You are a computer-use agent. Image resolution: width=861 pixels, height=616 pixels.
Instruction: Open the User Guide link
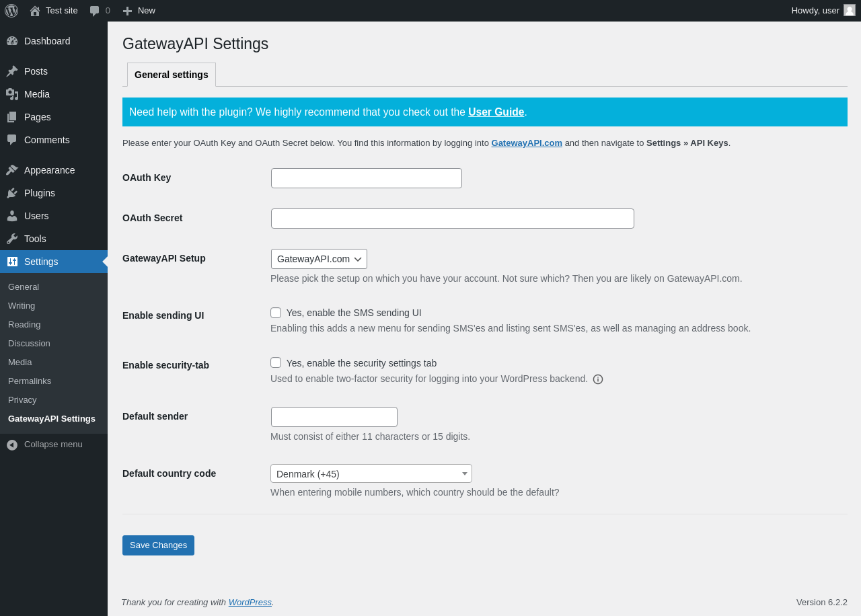pos(496,112)
